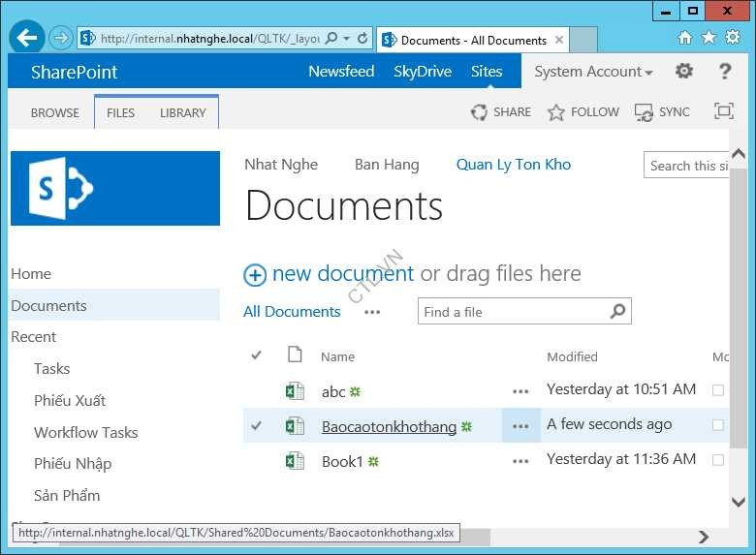
Task: Open Sites in top navigation
Action: (x=487, y=72)
